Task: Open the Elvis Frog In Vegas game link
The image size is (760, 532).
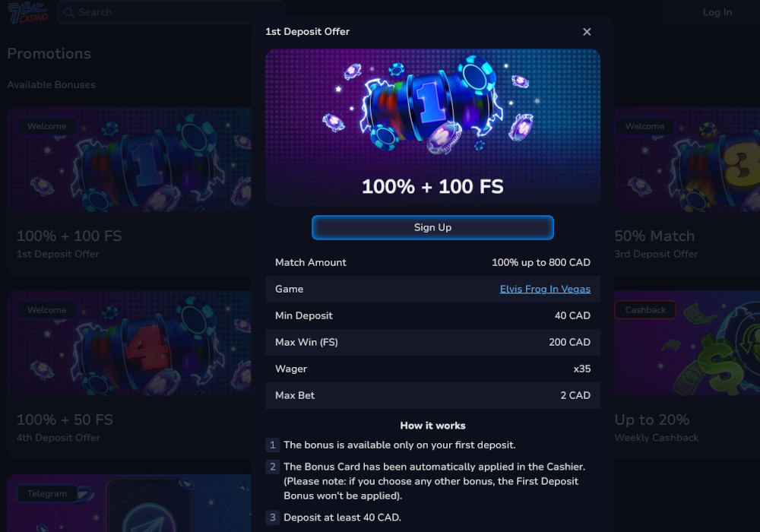Action: (545, 289)
